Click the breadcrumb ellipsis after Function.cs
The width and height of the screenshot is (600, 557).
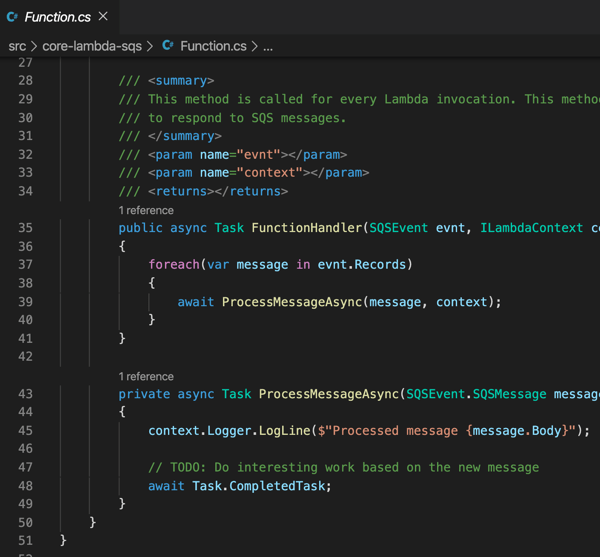pyautogui.click(x=268, y=46)
